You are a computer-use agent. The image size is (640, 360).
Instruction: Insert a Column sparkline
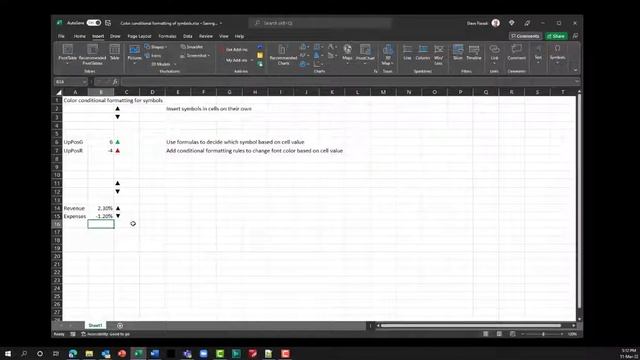(422, 52)
